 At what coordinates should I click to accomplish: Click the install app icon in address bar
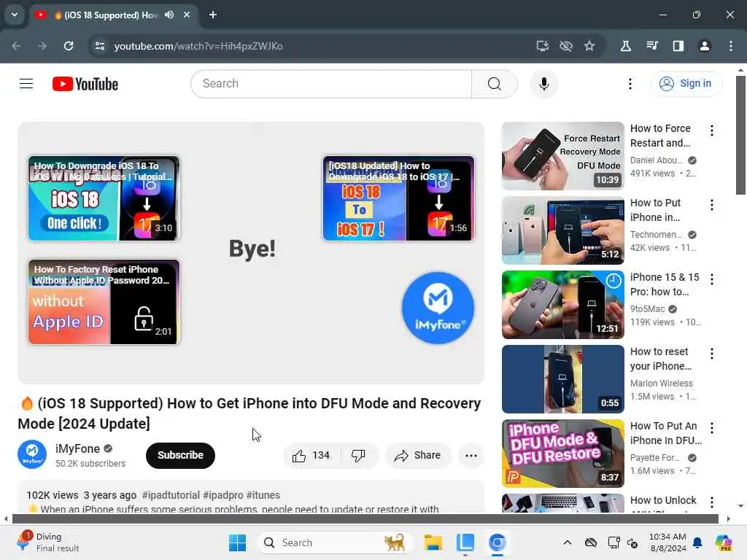[x=542, y=46]
